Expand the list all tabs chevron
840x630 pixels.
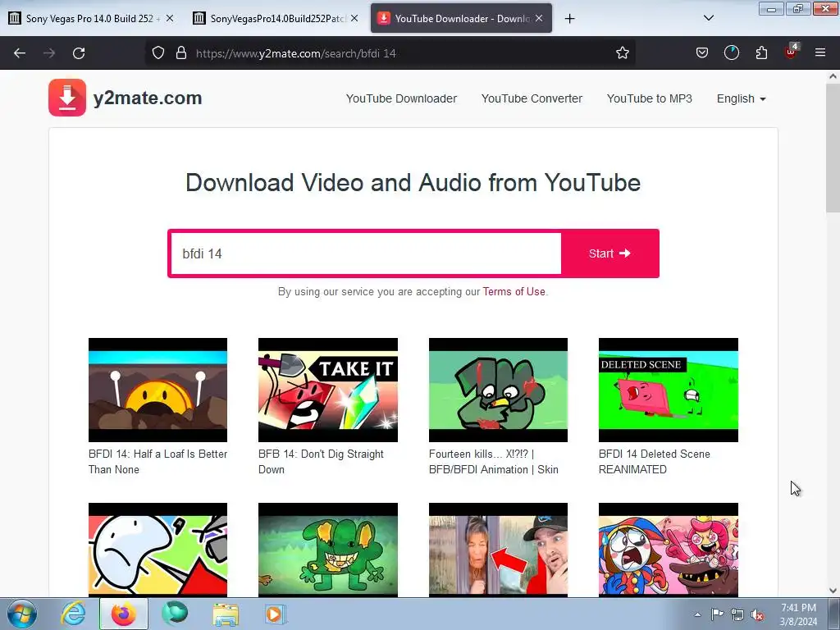(x=708, y=18)
